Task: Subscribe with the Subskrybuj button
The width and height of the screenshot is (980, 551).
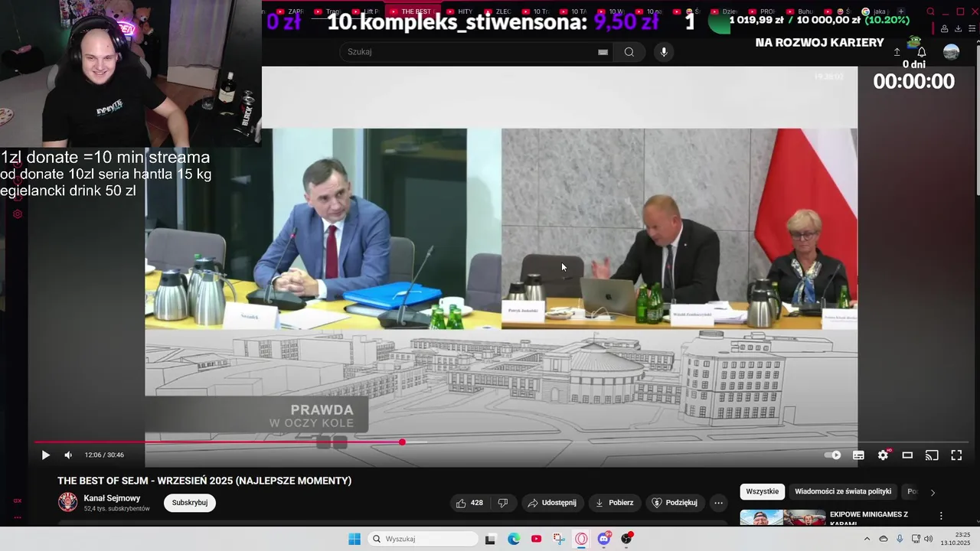Action: pyautogui.click(x=190, y=503)
